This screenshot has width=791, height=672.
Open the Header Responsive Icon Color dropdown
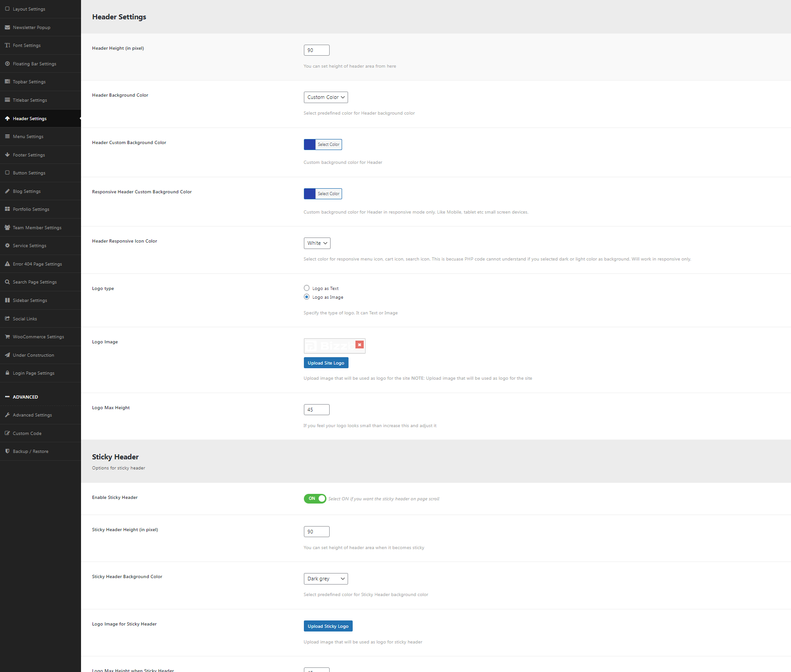click(317, 243)
